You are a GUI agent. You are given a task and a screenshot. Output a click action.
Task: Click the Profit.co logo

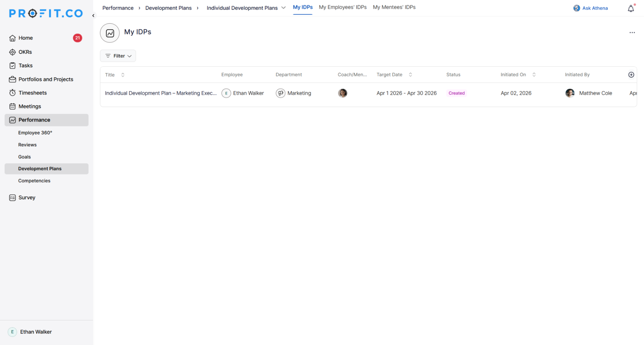pos(46,13)
